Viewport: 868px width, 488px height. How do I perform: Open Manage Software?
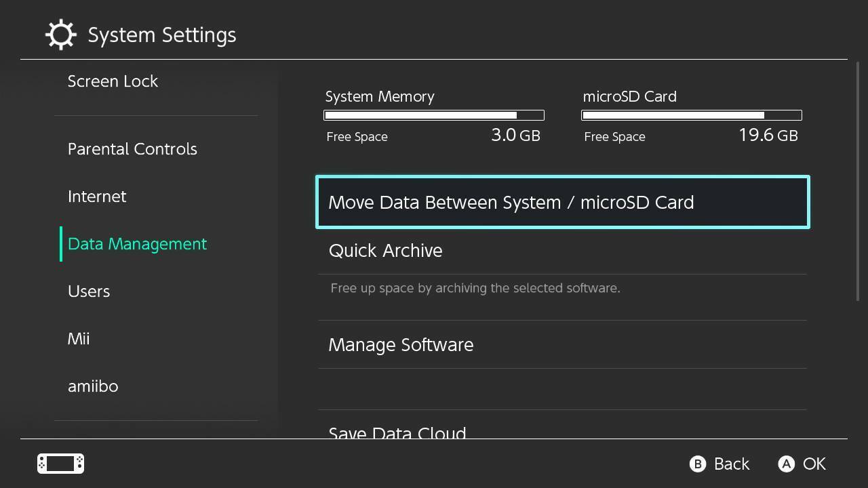pos(563,345)
